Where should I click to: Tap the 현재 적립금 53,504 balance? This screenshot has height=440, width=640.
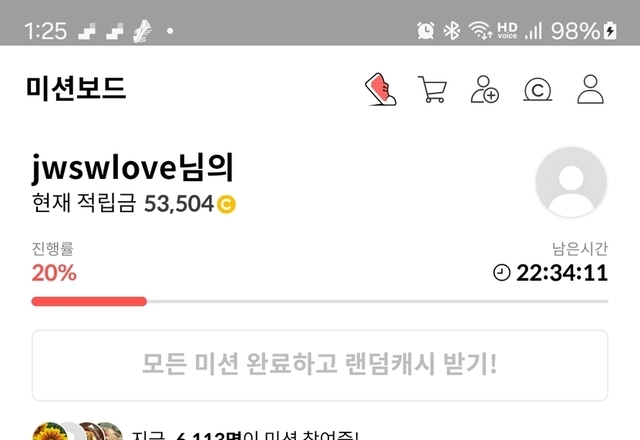134,203
